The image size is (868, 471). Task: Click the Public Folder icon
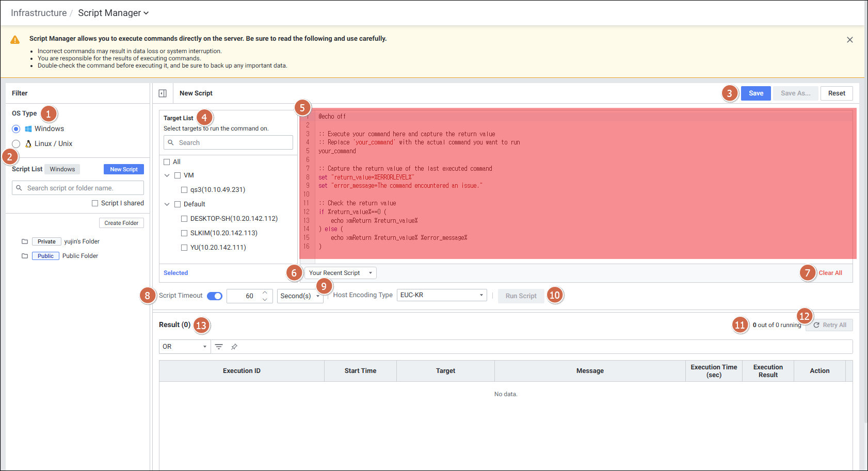click(25, 256)
